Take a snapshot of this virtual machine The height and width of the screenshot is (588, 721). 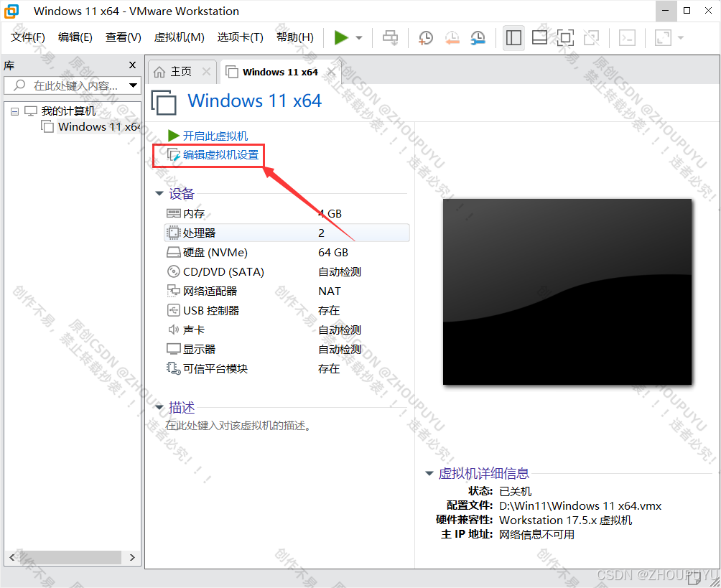click(426, 38)
